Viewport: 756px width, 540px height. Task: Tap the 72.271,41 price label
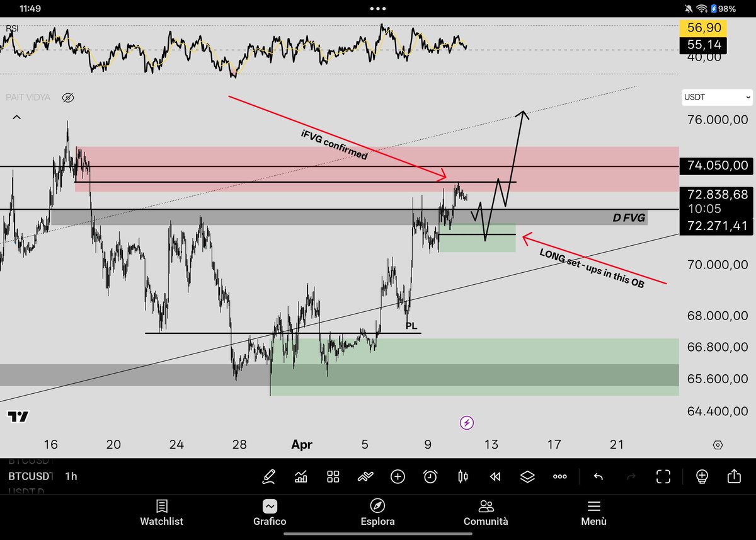(718, 226)
